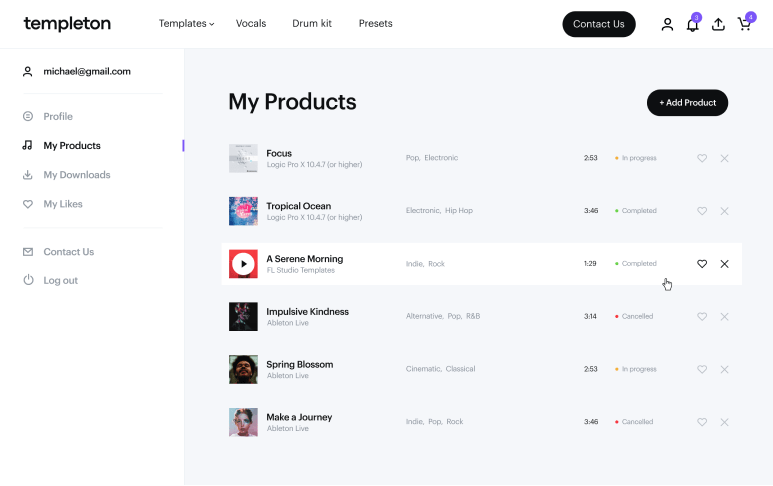
Task: Click the upload icon in header
Action: point(718,25)
